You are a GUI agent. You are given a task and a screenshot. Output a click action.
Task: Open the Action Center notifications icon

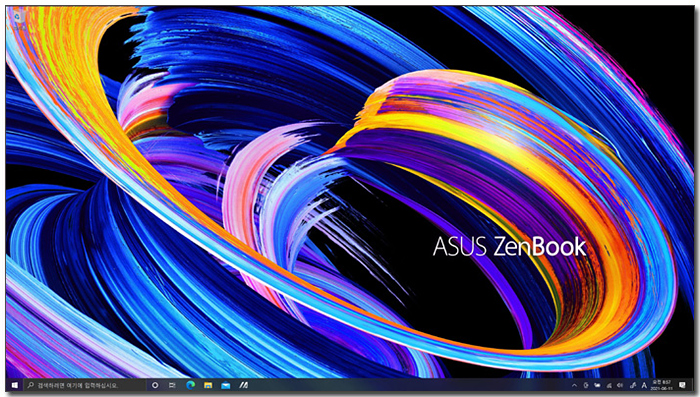point(682,385)
